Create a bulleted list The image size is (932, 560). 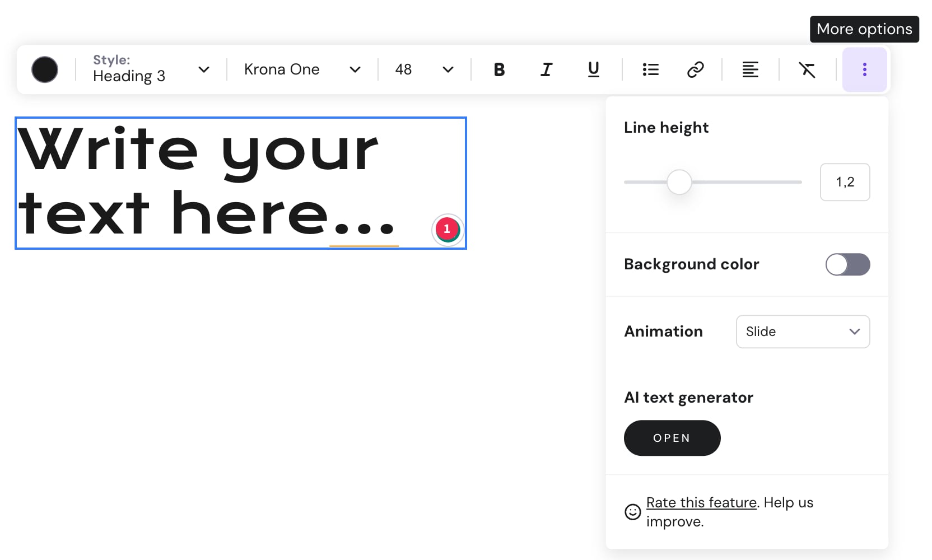click(x=650, y=69)
